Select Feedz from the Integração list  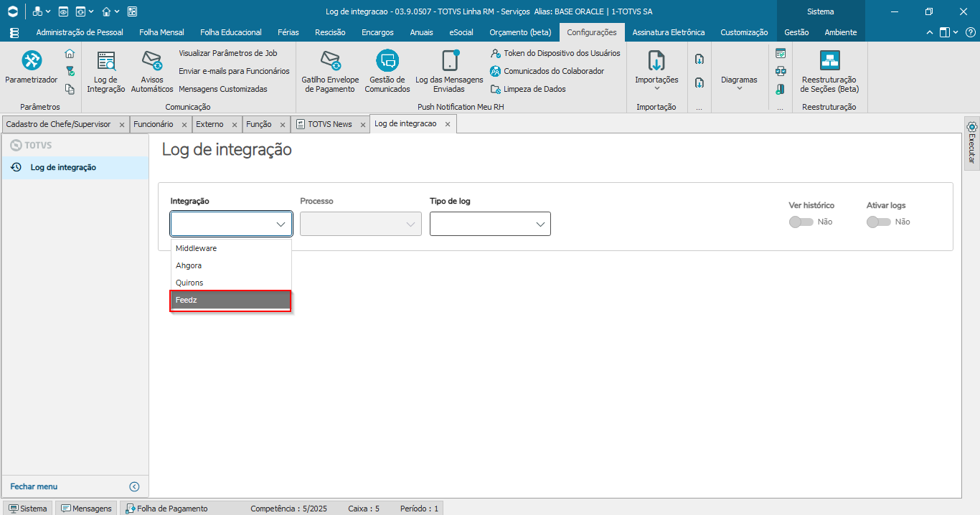tap(231, 300)
